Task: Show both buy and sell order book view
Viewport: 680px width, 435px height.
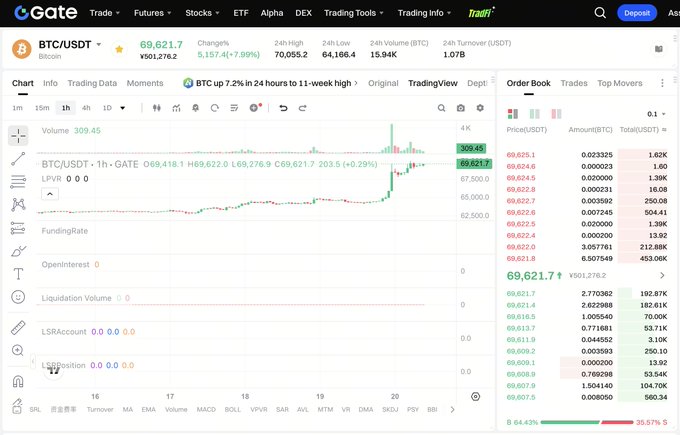Action: pyautogui.click(x=513, y=114)
